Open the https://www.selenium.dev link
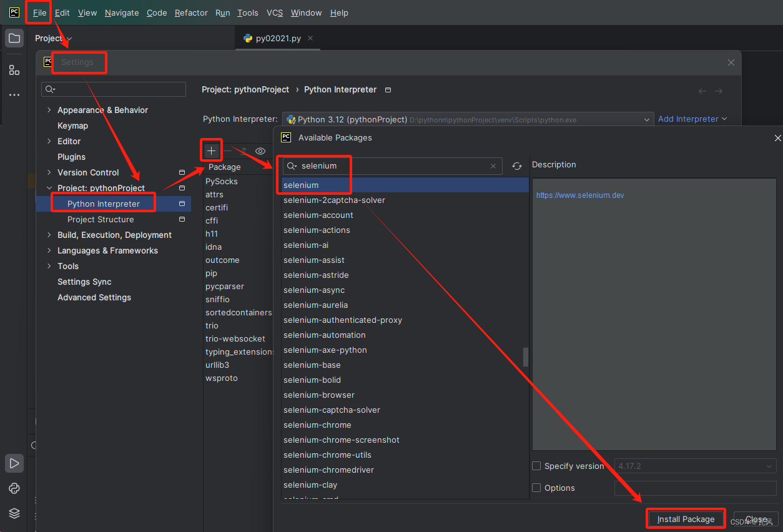The image size is (783, 532). 580,195
